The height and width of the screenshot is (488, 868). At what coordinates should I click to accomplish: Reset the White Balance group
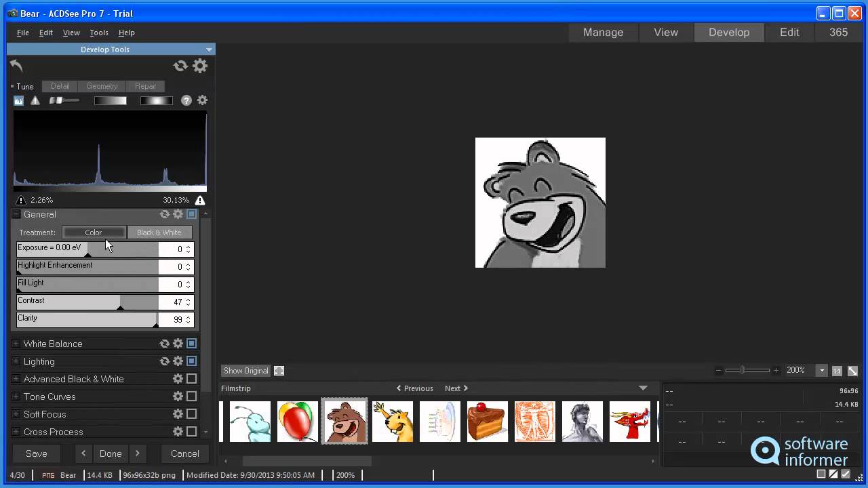point(165,344)
